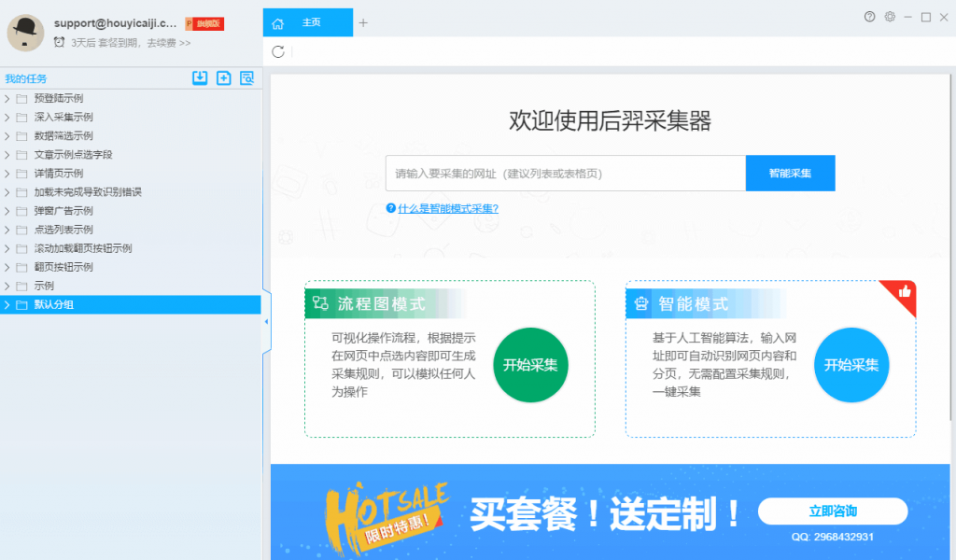This screenshot has height=560, width=956.
Task: Open a new tab with the plus button
Action: pos(364,22)
